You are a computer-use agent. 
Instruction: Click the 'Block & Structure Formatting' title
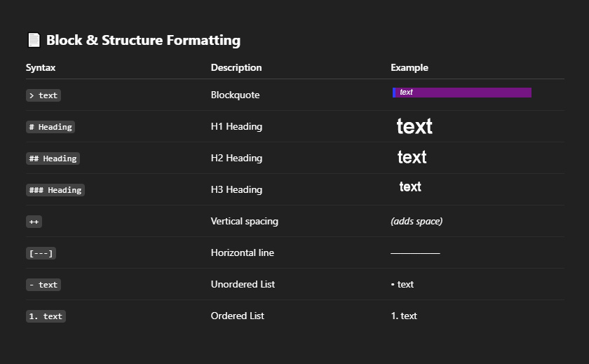143,40
